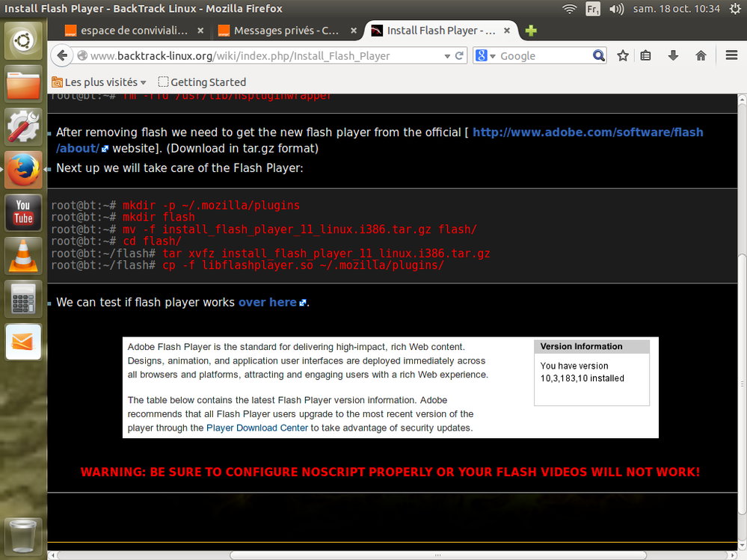
Task: Open the clock date sam. 18 oct.
Action: pos(676,8)
